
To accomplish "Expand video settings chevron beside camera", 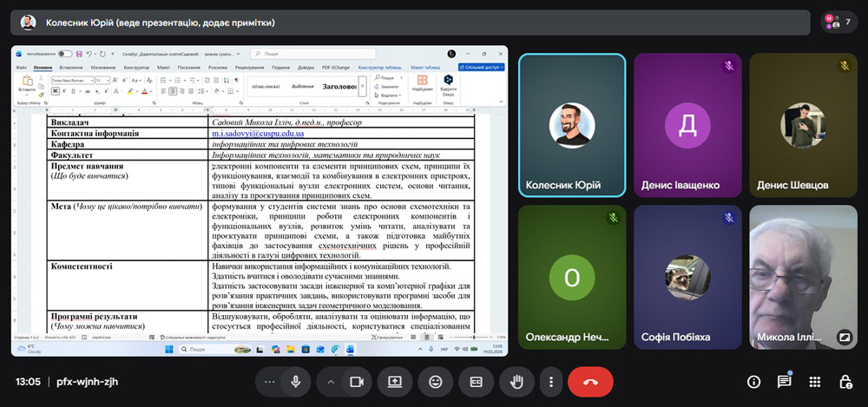I will click(x=331, y=381).
